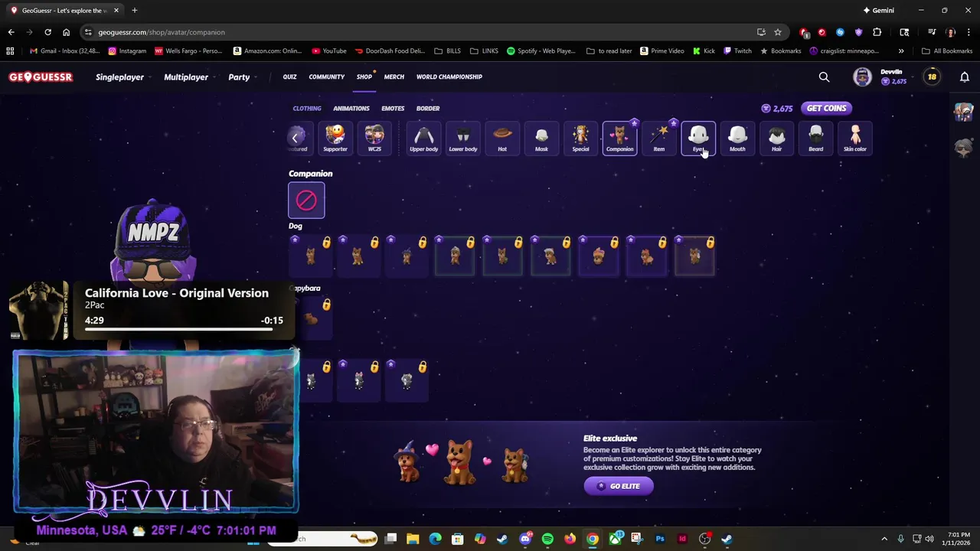Open All Bookmarks folder
This screenshot has width=980, height=551.
(947, 51)
